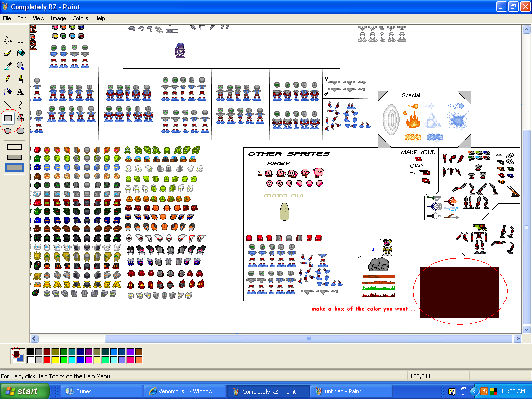Viewport: 532px width, 399px height.
Task: Click the horizontal scrollbar right arrow
Action: 518,338
